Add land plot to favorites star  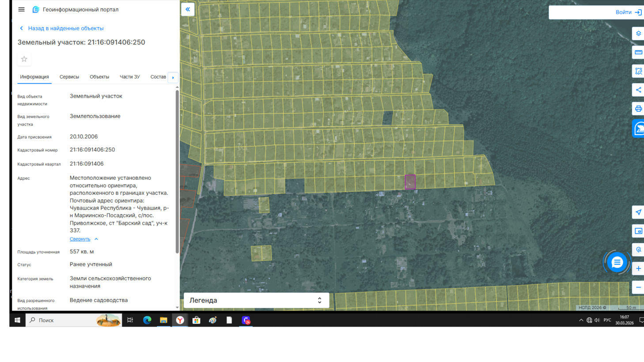tap(24, 59)
